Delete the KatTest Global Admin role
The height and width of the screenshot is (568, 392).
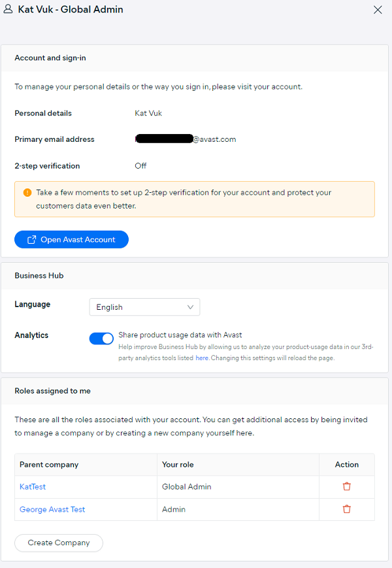(347, 486)
